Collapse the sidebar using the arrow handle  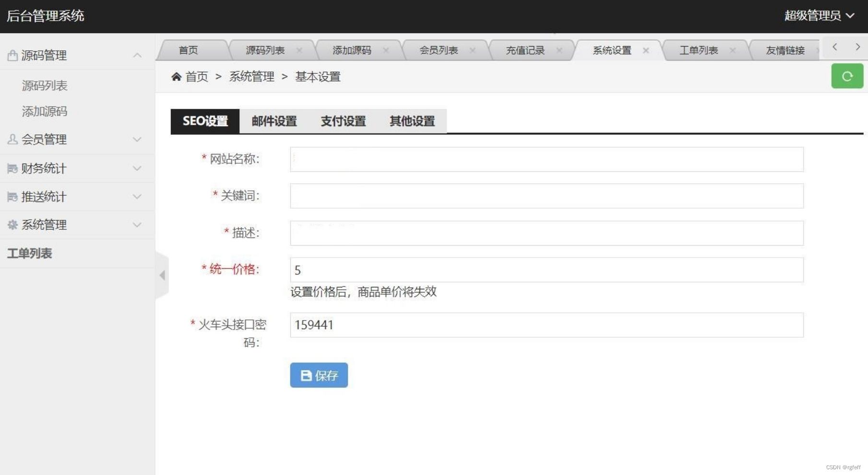(x=162, y=274)
